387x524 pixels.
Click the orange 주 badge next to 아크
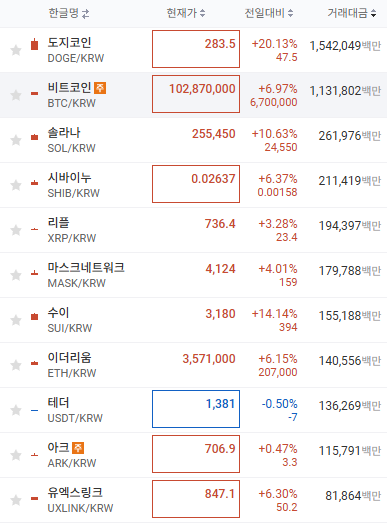[78, 448]
